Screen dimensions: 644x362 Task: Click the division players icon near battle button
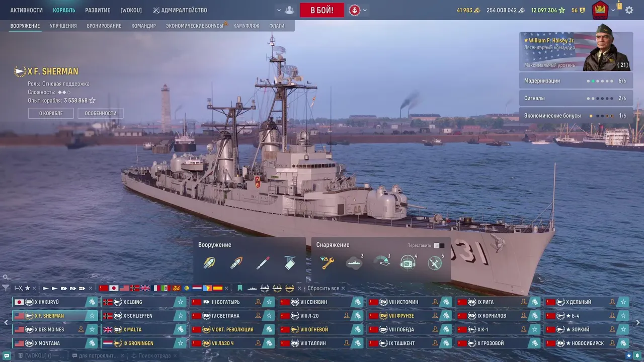click(x=289, y=10)
